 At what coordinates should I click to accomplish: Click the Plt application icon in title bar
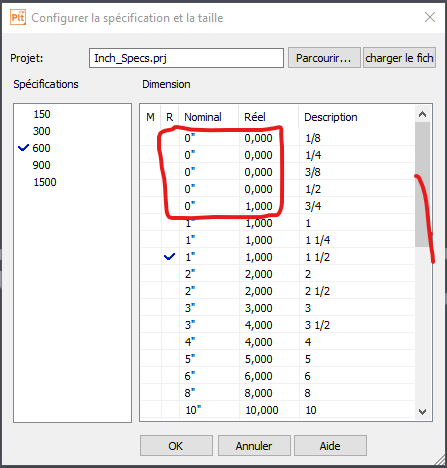point(18,17)
